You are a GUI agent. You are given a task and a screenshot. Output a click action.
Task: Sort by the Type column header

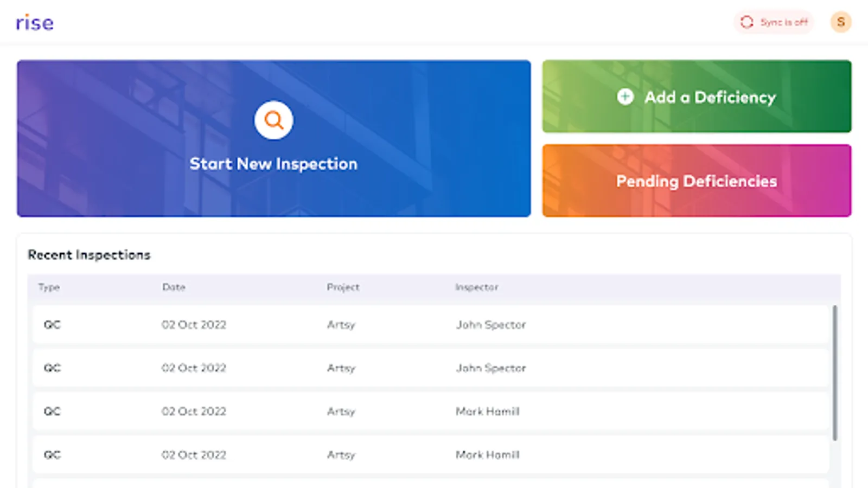pos(49,287)
